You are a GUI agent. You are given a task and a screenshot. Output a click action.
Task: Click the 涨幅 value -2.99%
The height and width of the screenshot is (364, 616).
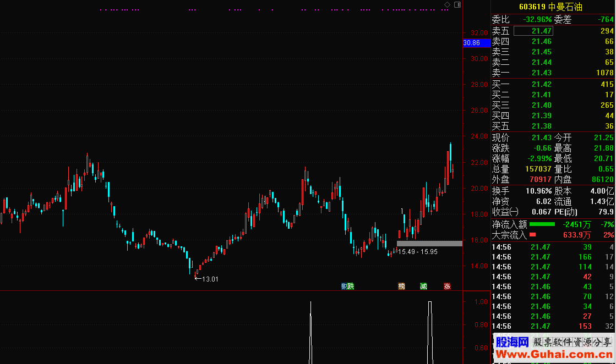(540, 158)
